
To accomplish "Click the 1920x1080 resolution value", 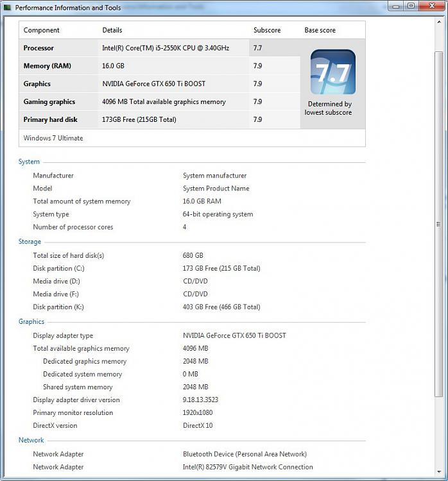I will 198,412.
